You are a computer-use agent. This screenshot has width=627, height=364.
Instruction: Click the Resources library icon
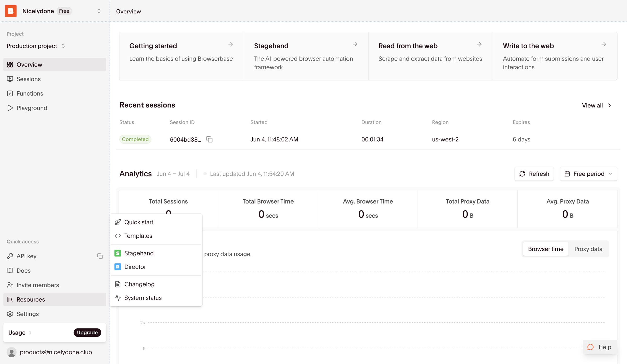[x=10, y=299]
